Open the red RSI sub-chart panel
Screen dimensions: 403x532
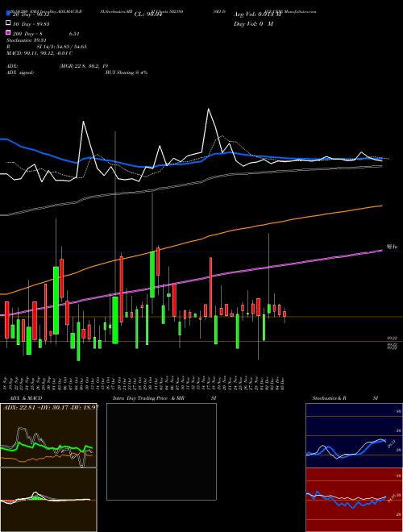(x=354, y=500)
